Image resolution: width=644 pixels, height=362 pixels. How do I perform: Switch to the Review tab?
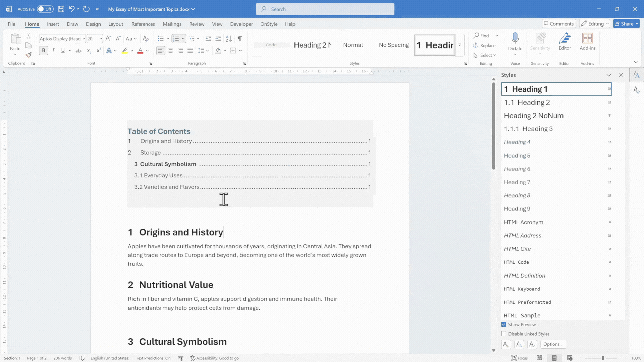[x=197, y=24]
